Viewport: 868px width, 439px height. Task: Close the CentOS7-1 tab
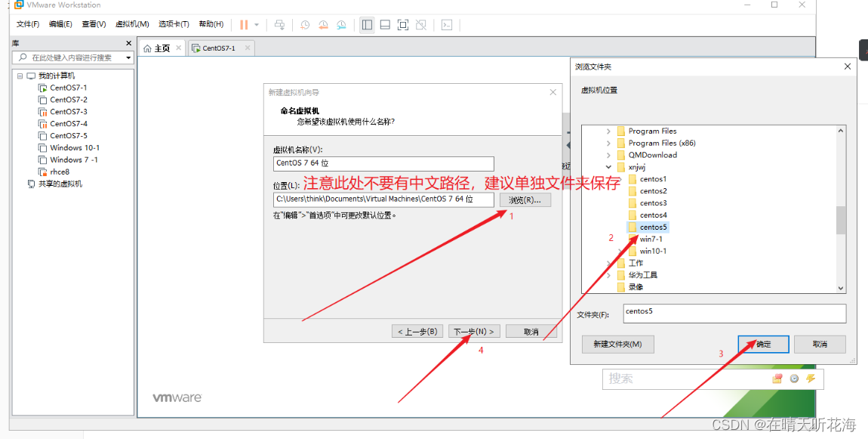coord(248,48)
